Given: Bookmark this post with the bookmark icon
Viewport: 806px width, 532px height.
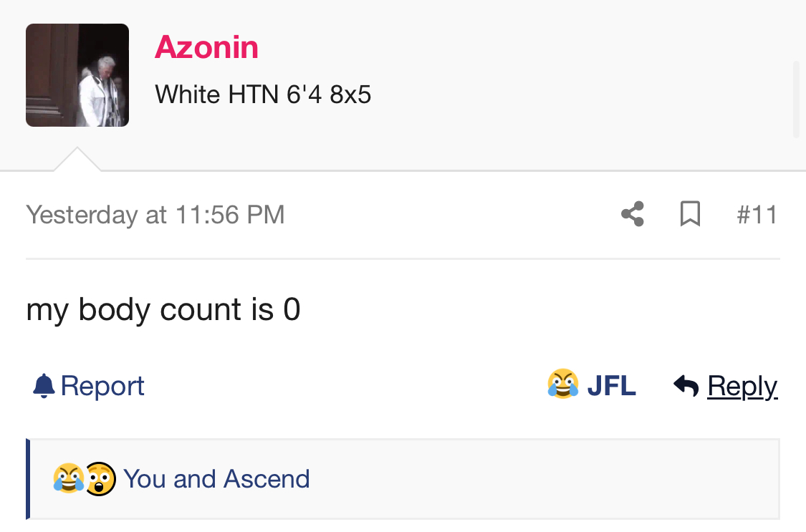Looking at the screenshot, I should [690, 213].
